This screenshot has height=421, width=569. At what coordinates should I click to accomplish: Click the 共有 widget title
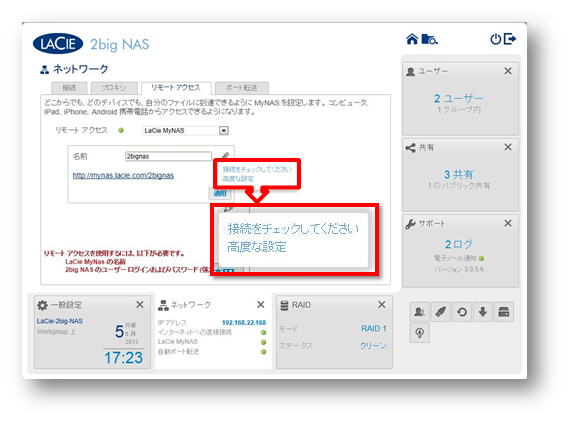[426, 148]
